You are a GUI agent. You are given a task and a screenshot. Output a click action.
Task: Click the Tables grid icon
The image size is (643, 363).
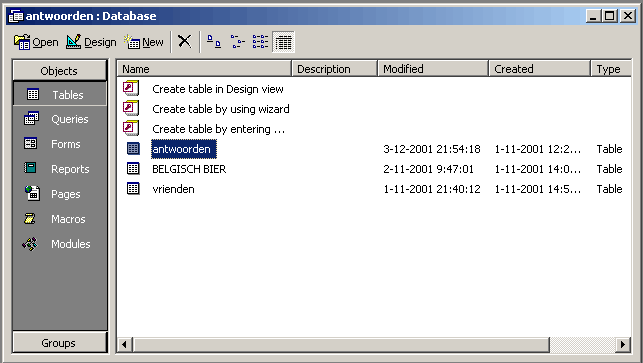[33, 94]
